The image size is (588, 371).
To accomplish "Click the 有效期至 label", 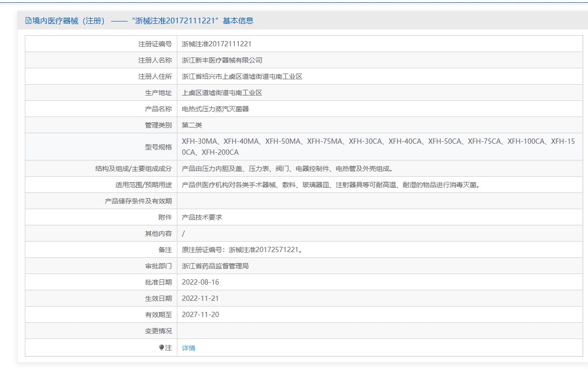I will click(x=158, y=315).
